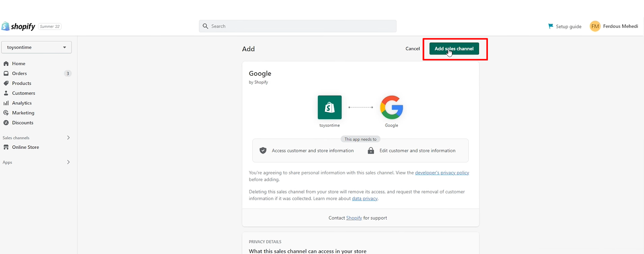
Task: Click the Shopify logo
Action: (19, 27)
